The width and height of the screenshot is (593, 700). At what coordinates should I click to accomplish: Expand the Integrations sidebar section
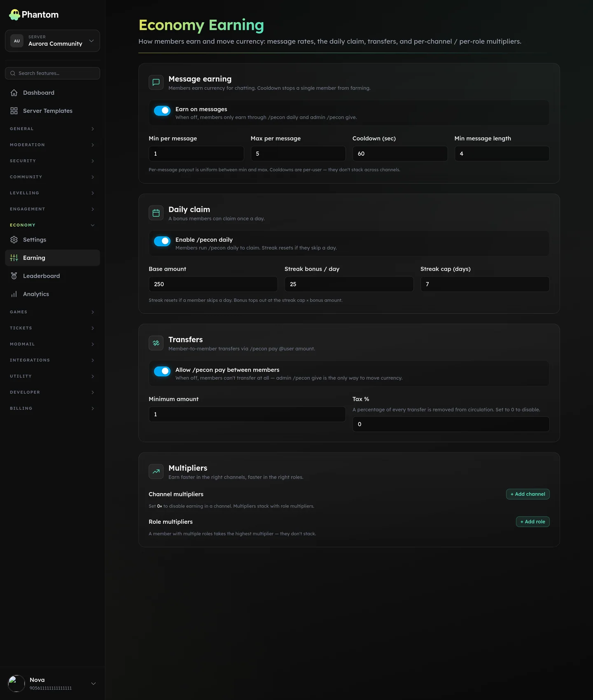(52, 360)
